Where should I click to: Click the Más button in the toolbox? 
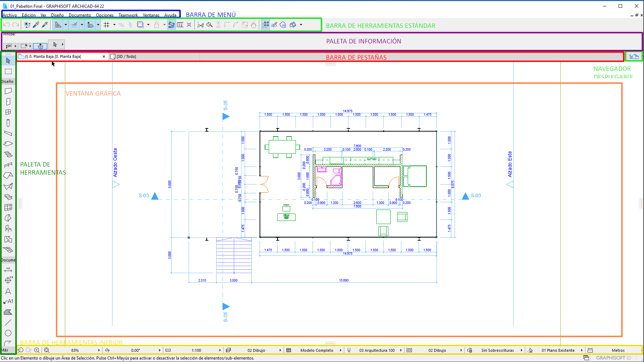(5, 350)
